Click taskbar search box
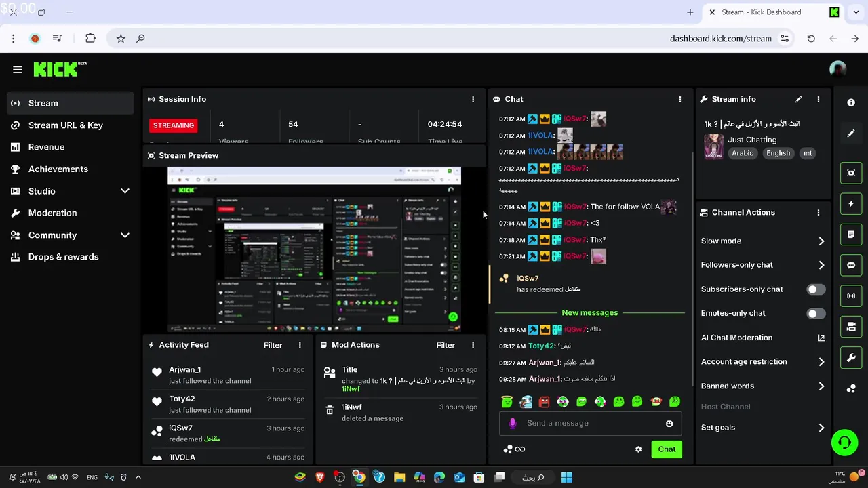868x488 pixels. pyautogui.click(x=533, y=477)
